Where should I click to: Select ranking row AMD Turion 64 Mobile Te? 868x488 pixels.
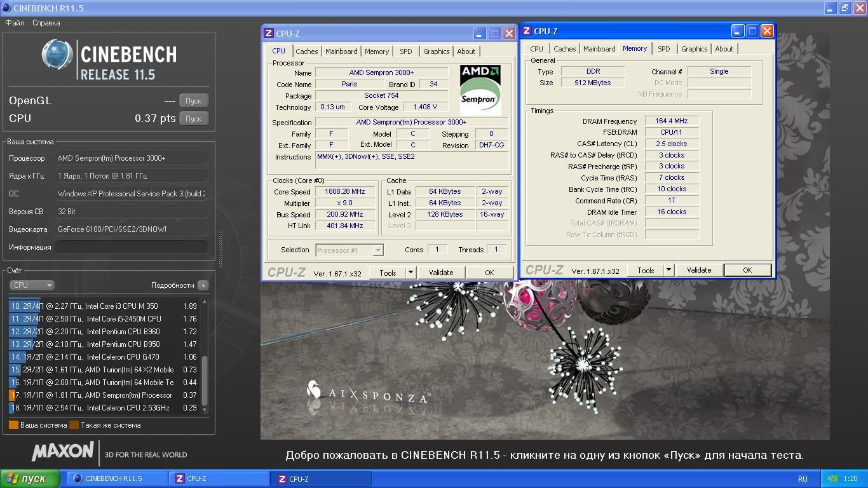[x=104, y=383]
